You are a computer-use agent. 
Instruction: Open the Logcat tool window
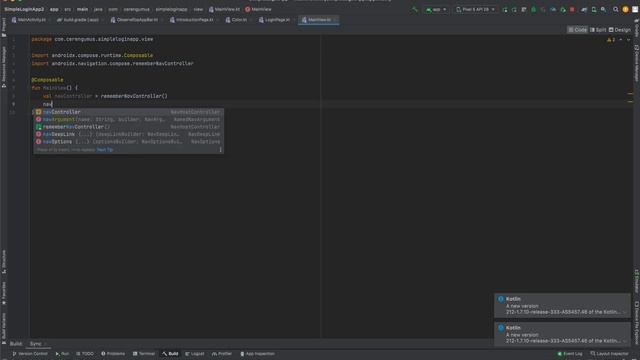(195, 354)
